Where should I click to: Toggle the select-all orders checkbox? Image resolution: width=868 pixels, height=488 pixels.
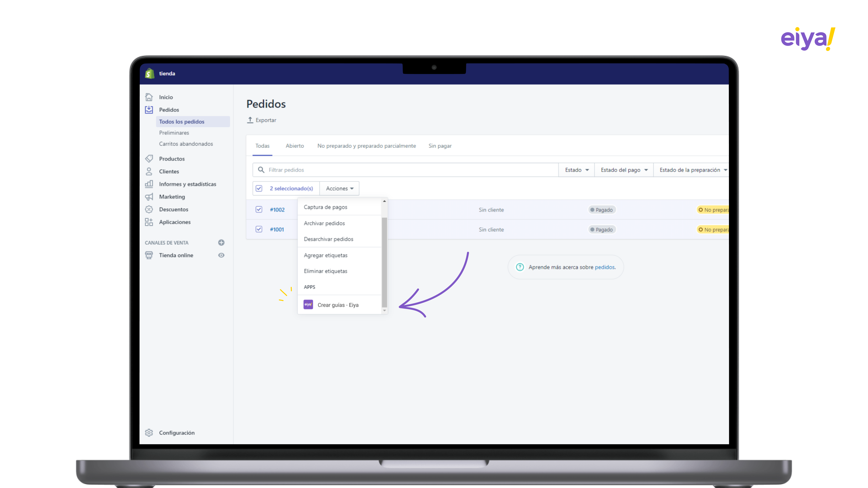pyautogui.click(x=259, y=188)
